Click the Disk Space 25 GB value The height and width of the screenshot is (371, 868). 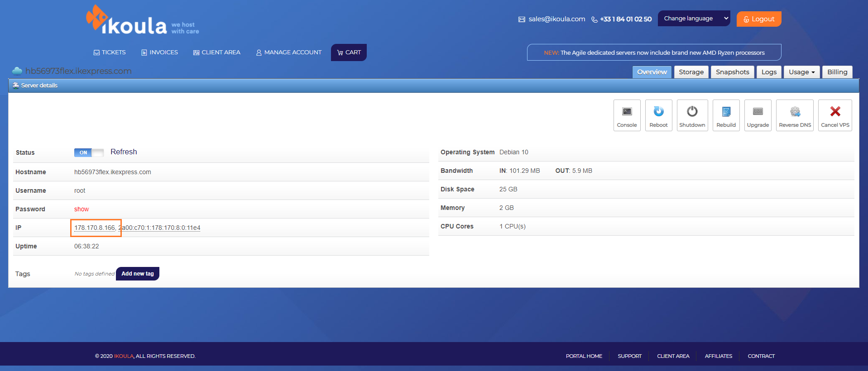pos(508,189)
